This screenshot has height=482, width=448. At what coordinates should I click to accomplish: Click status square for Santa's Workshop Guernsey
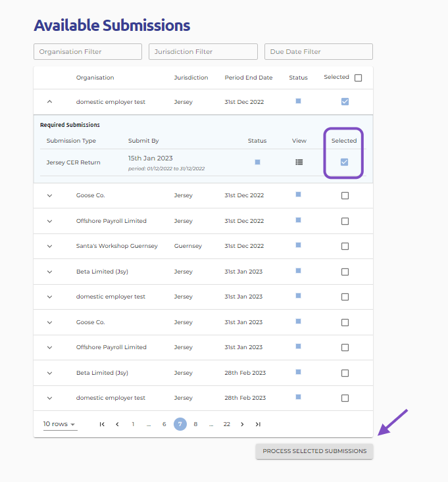click(x=298, y=245)
